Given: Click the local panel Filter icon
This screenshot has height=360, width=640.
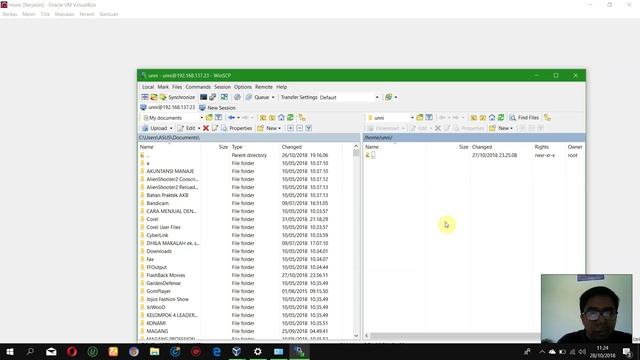Looking at the screenshot, I should (x=218, y=118).
